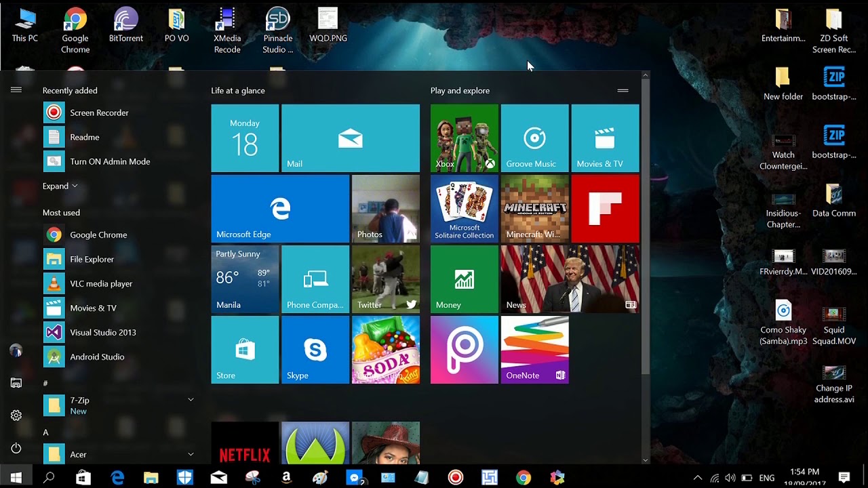Open the OneNote tile
Screen dimensions: 868x488
535,350
